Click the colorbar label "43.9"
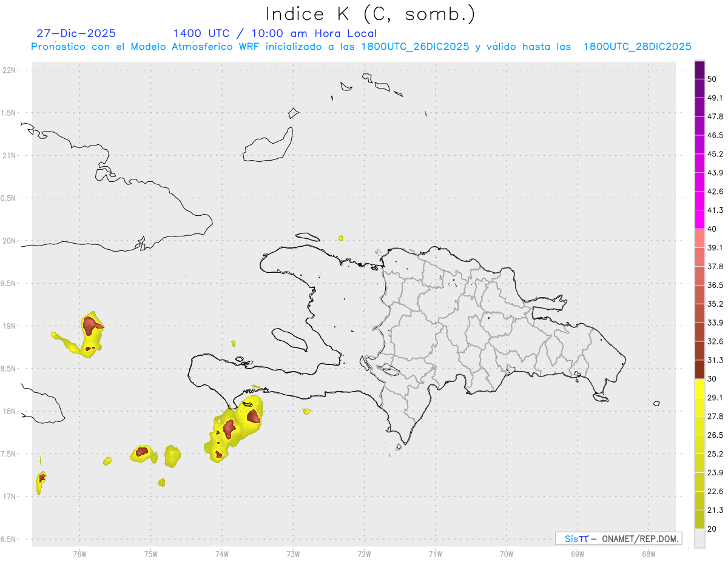Viewport: 728px width, 562px height. (x=715, y=173)
